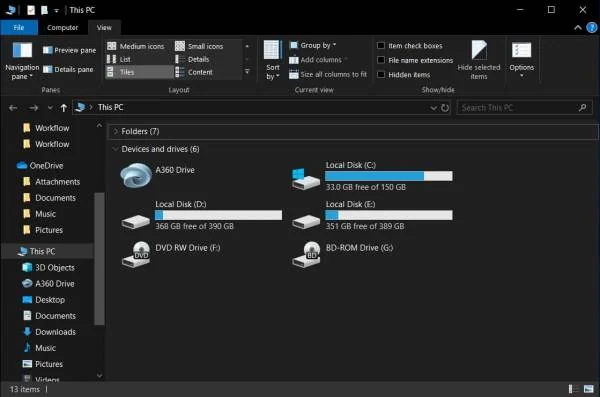Toggle the Details pane
600x397 pixels.
(x=68, y=69)
